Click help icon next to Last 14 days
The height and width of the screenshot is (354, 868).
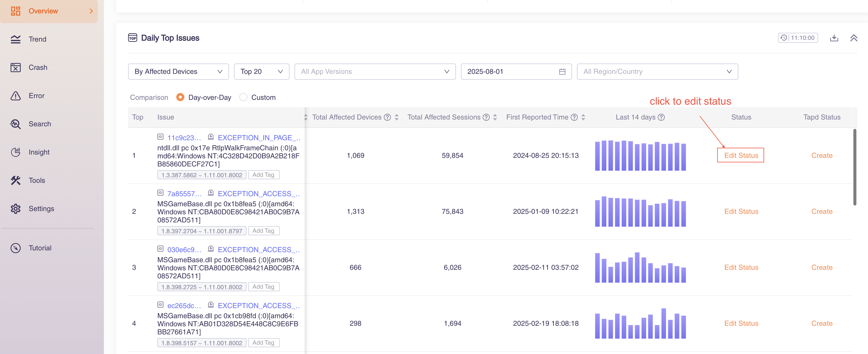point(661,117)
